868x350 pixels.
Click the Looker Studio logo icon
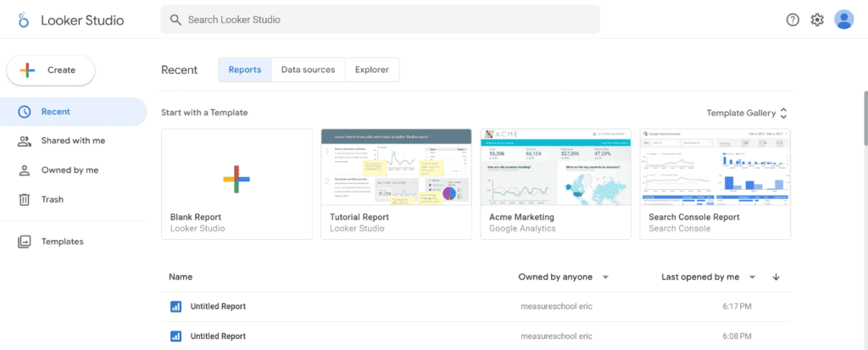point(23,20)
